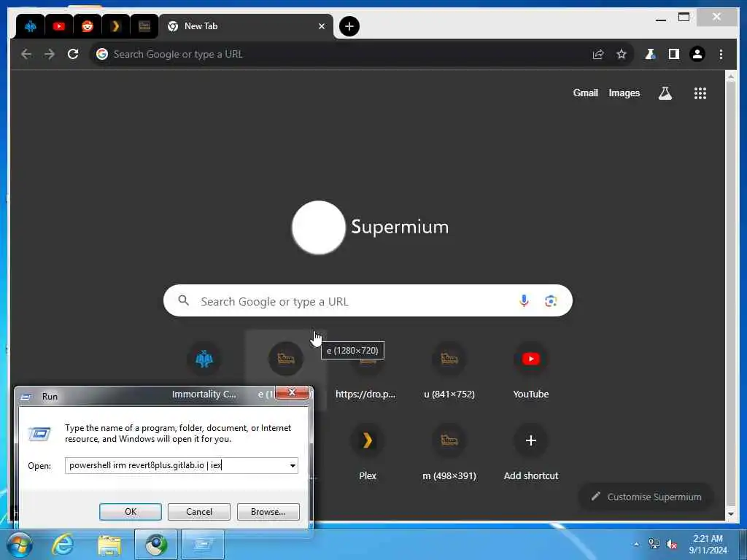This screenshot has height=560, width=747.
Task: Switch to the first pinned blue-icon tab
Action: [x=31, y=26]
